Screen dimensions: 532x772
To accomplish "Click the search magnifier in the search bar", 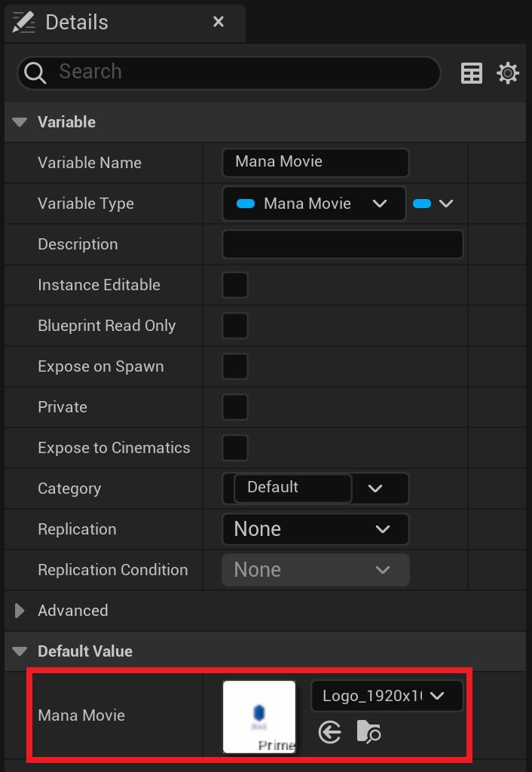I will [x=35, y=72].
